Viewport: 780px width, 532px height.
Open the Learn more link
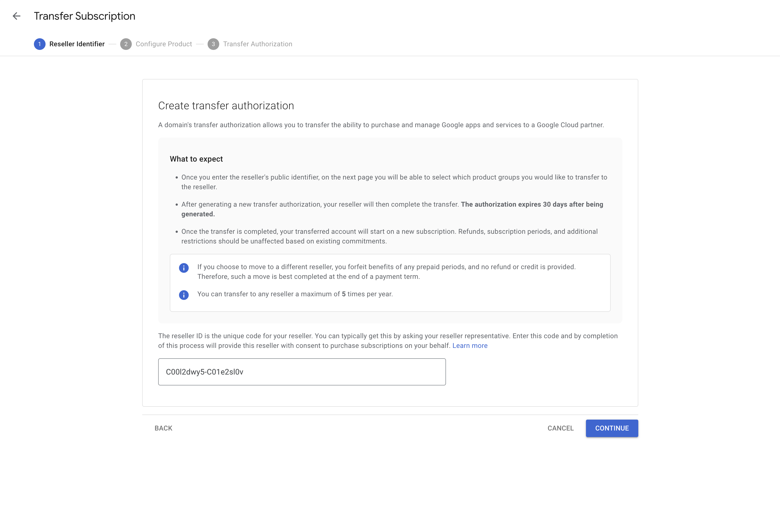tap(470, 345)
